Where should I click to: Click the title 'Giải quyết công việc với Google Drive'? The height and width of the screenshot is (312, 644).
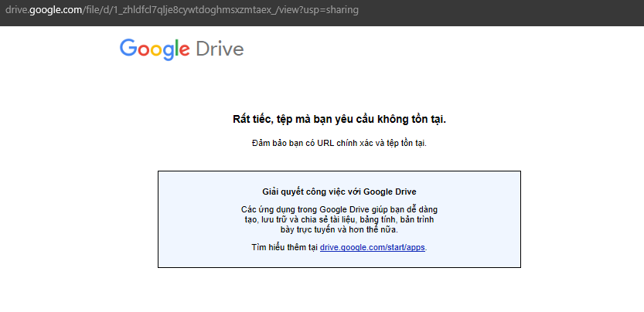(x=339, y=192)
